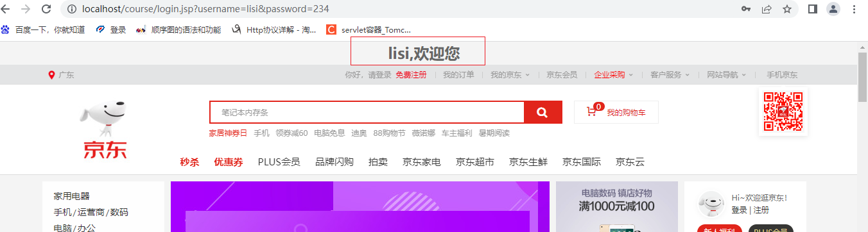Screen dimensions: 868x232
Task: Click the 广东 location pin icon
Action: [51, 75]
